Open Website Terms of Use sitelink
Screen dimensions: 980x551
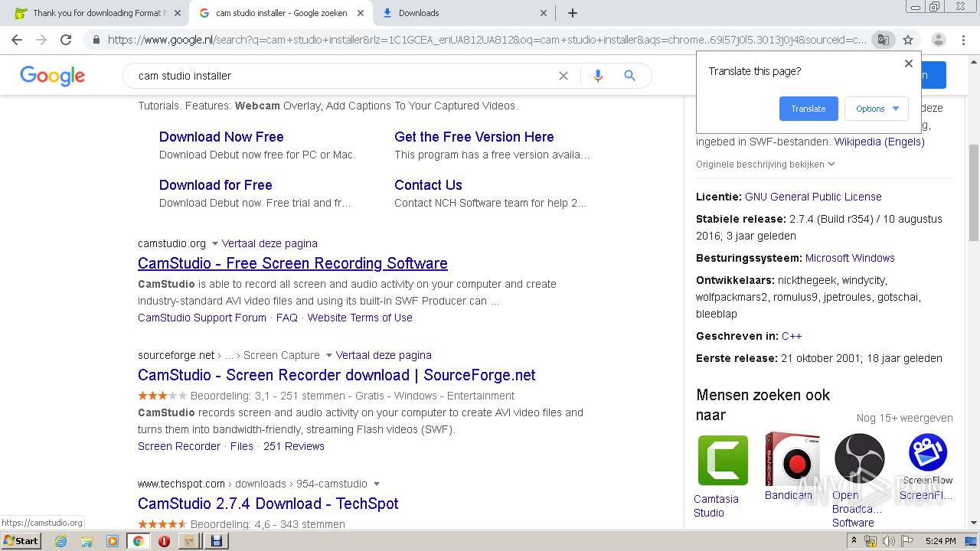click(x=360, y=318)
